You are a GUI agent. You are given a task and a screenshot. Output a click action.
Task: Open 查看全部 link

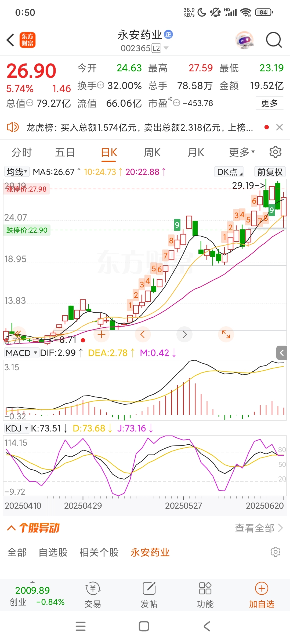(259, 528)
